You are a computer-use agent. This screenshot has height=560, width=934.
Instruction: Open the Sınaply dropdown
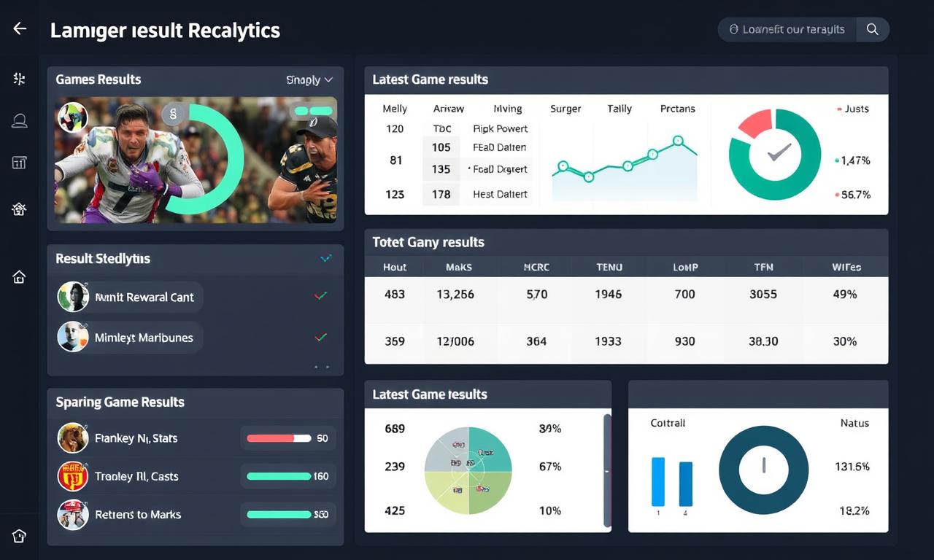point(309,80)
